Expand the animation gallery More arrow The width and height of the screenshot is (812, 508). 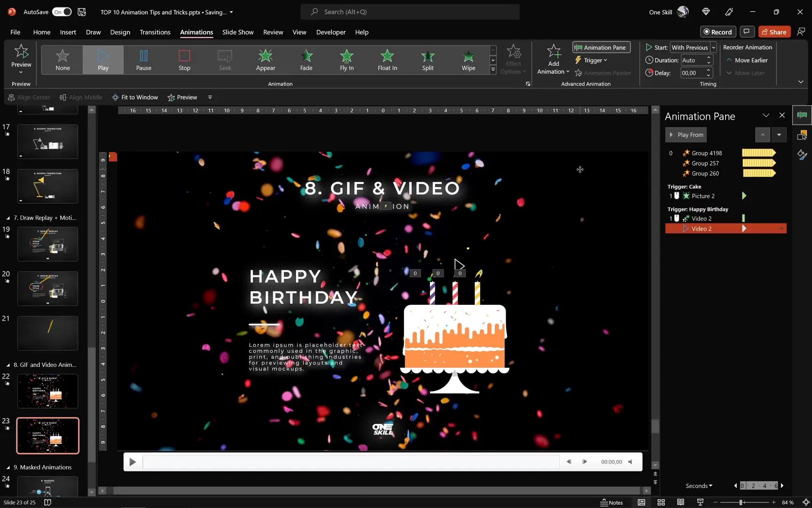point(493,70)
